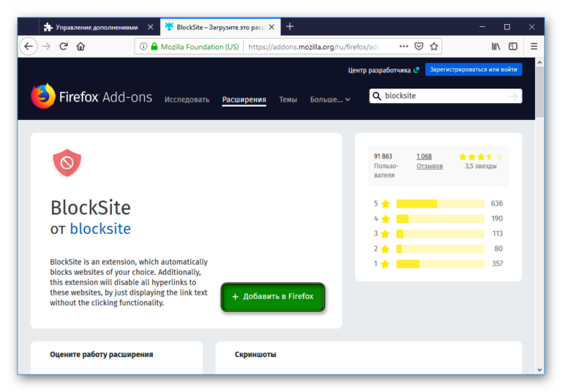
Task: Maximize the Firefox window
Action: (x=507, y=27)
